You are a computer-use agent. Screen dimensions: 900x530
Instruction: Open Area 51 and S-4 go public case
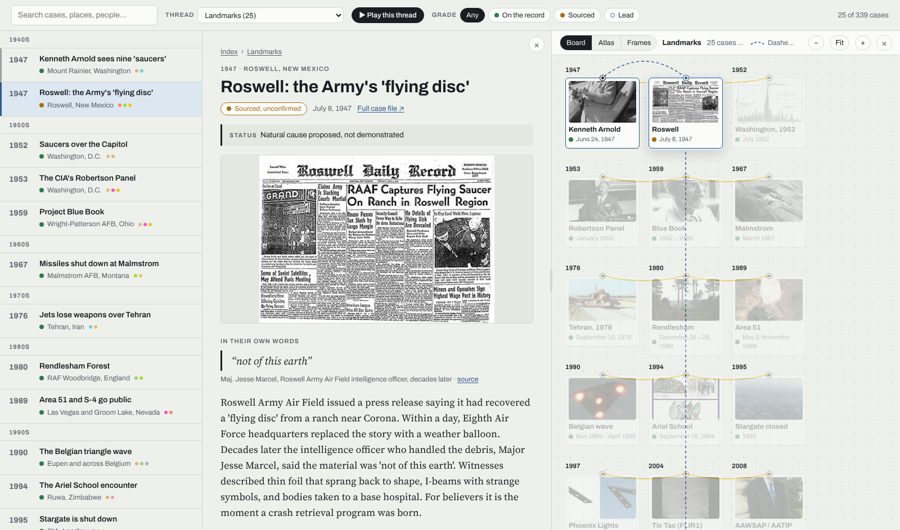(101, 405)
